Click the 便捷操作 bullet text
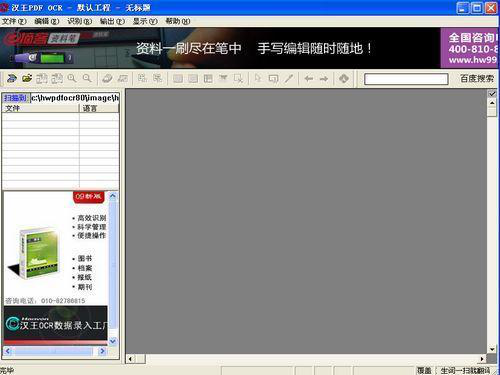Screen dimensions: 500x375 coord(92,236)
